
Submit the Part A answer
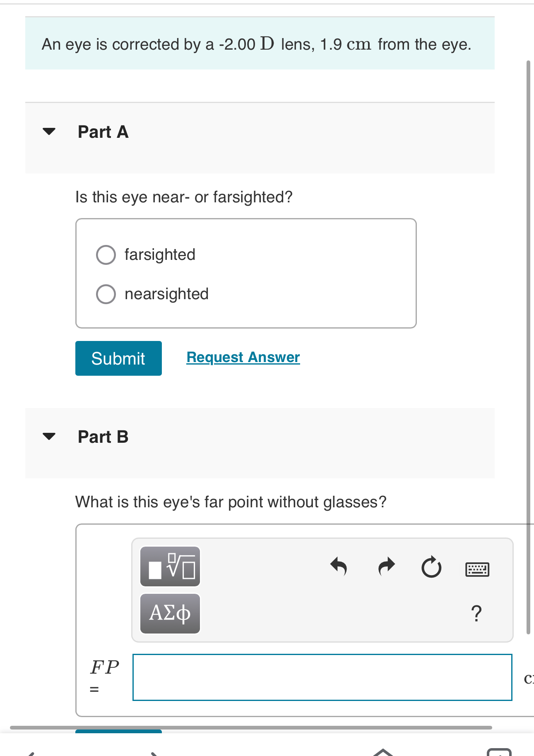click(x=118, y=358)
